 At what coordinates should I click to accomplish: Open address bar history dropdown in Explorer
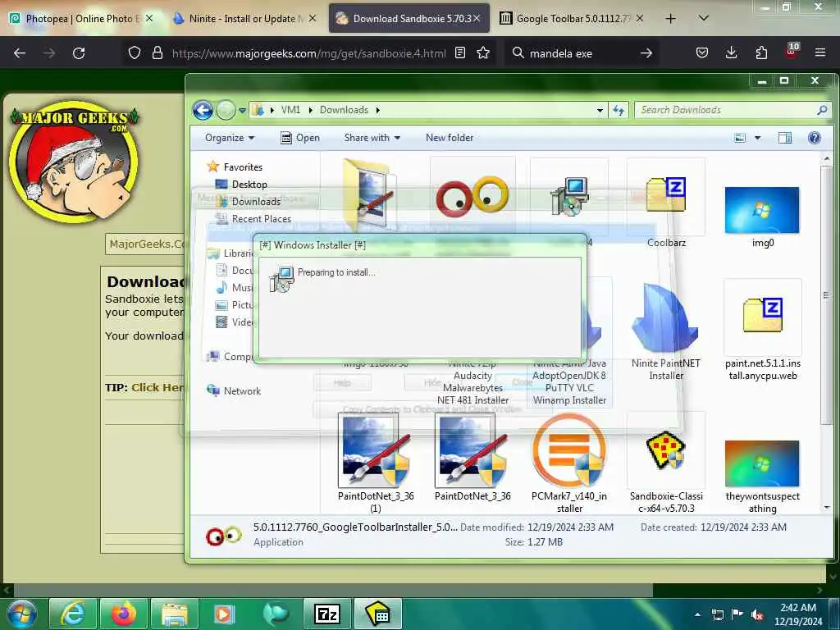coord(600,111)
